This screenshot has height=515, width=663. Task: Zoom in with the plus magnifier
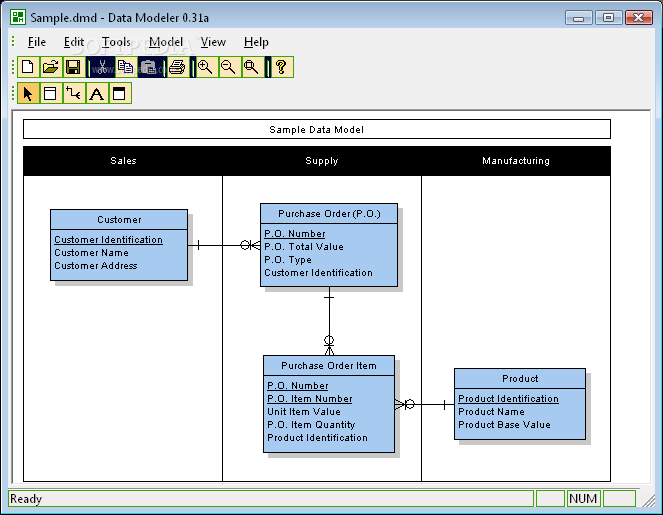click(206, 67)
